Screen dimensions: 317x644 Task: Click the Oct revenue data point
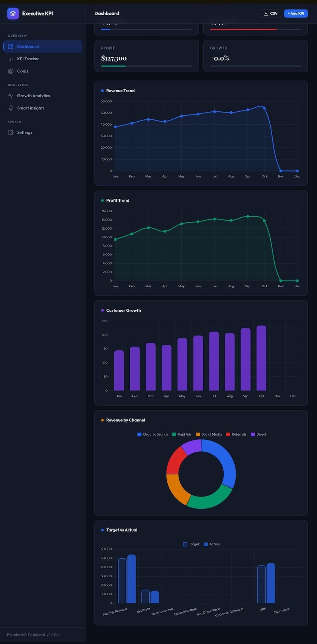point(264,108)
